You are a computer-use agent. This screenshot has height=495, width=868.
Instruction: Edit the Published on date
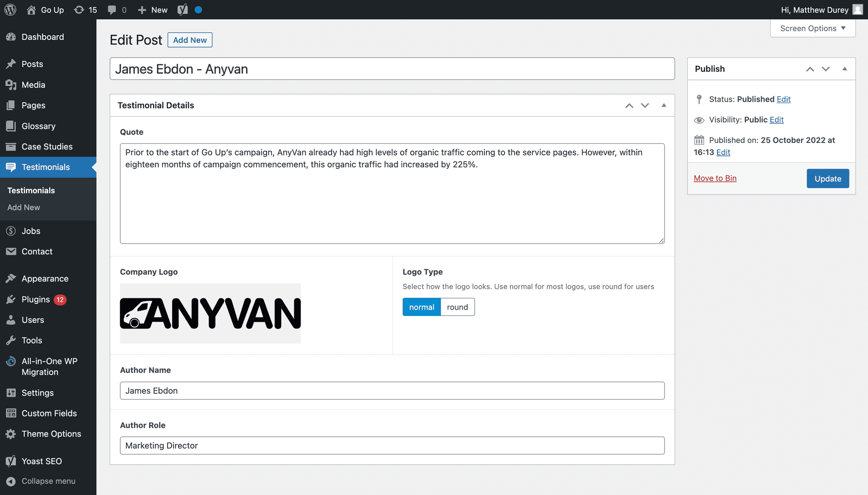tap(723, 152)
